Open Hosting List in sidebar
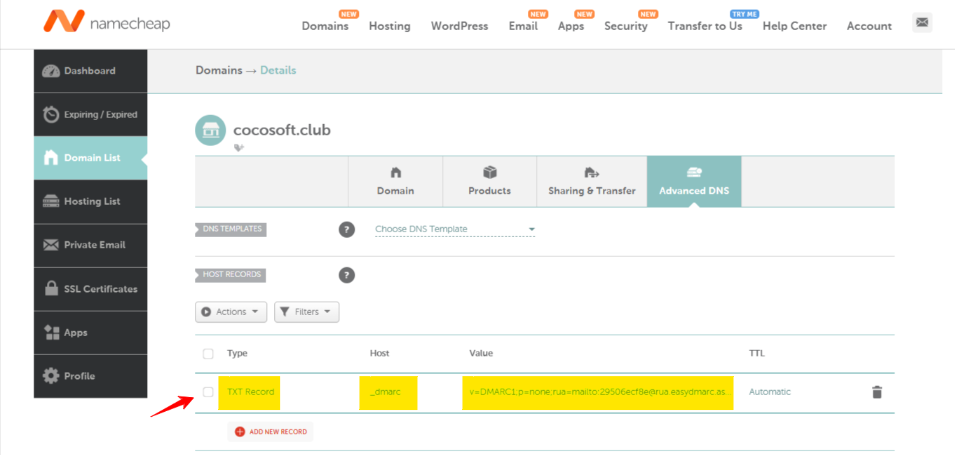Image resolution: width=955 pixels, height=455 pixels. click(x=91, y=202)
